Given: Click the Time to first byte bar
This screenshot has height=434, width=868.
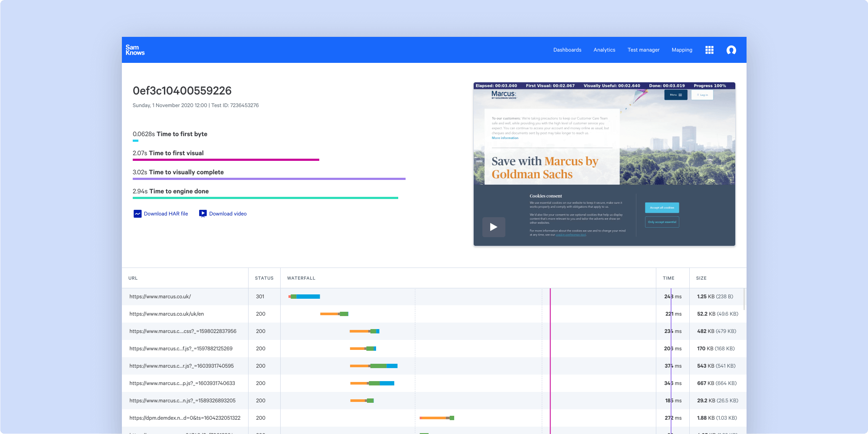Looking at the screenshot, I should (135, 141).
